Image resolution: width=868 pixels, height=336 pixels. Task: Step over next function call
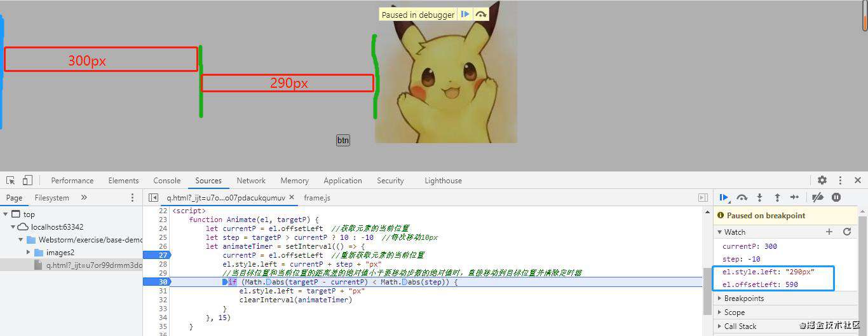(742, 198)
